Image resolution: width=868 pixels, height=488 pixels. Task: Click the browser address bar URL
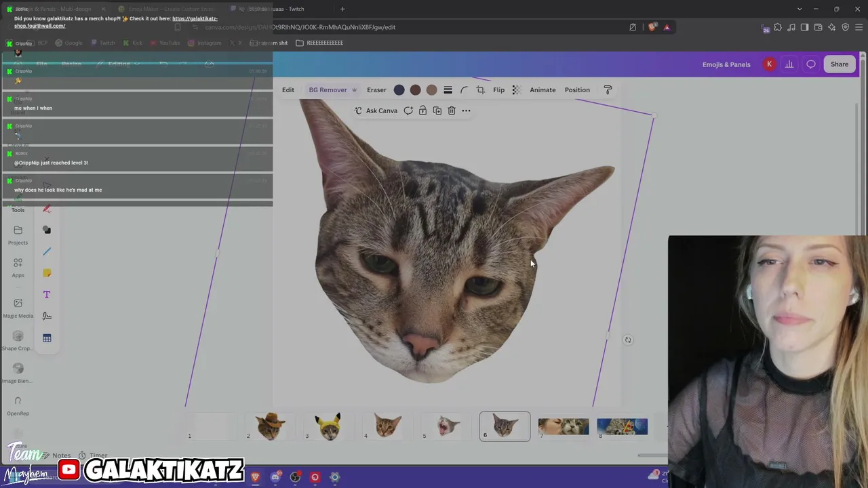click(300, 27)
